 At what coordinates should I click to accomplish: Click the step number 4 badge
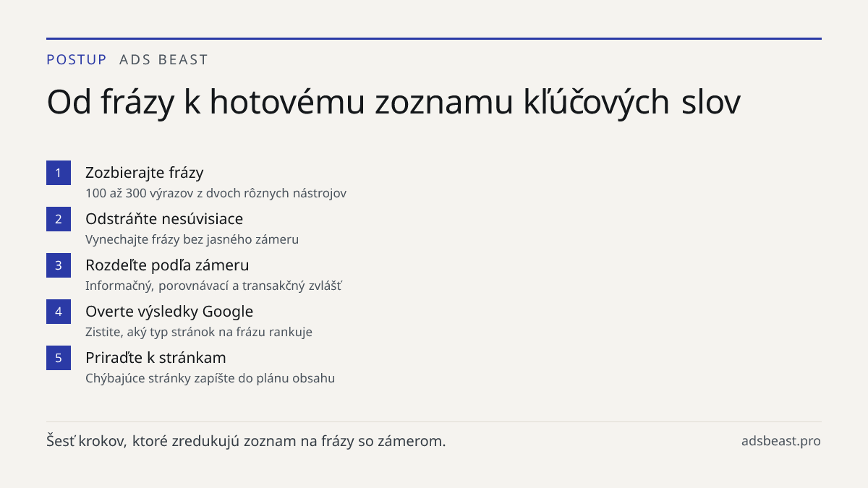tap(59, 312)
